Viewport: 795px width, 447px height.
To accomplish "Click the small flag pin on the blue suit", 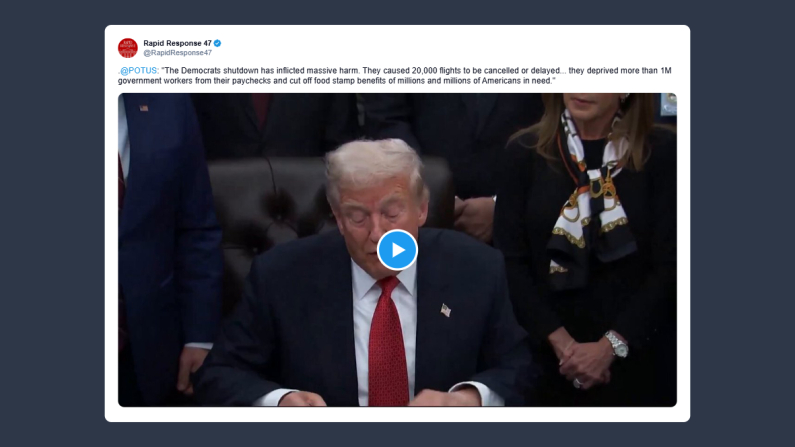I will [144, 108].
